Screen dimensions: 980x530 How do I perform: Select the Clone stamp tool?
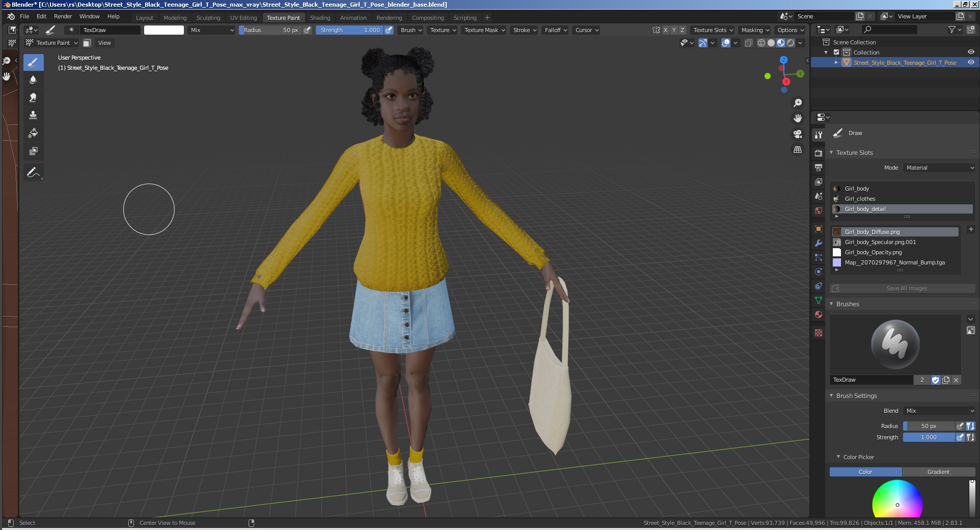(33, 115)
